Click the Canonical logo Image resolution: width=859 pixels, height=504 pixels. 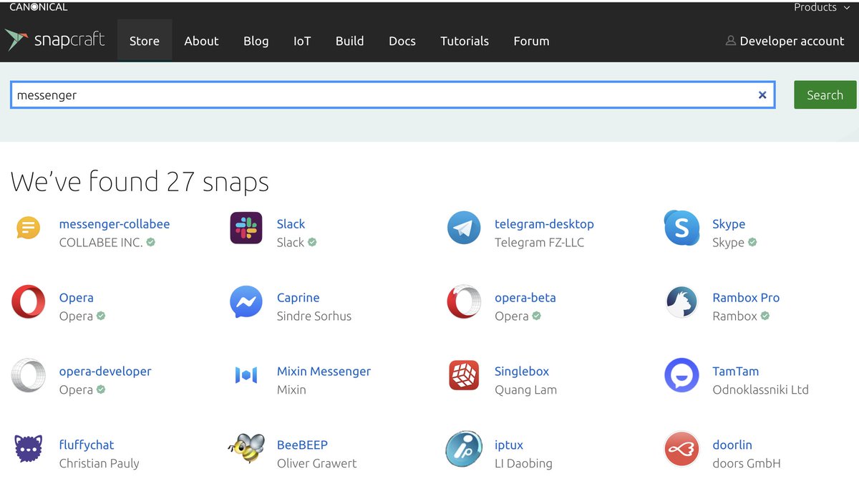(x=38, y=7)
